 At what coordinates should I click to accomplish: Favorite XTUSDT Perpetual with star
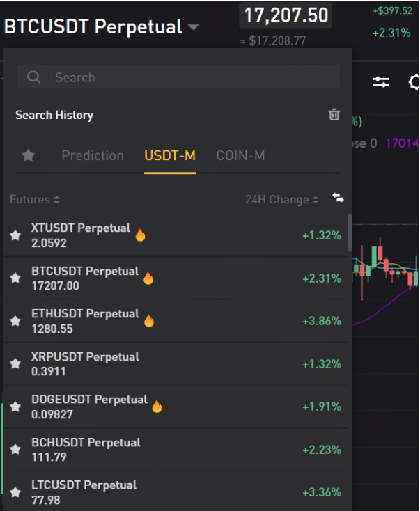15,235
